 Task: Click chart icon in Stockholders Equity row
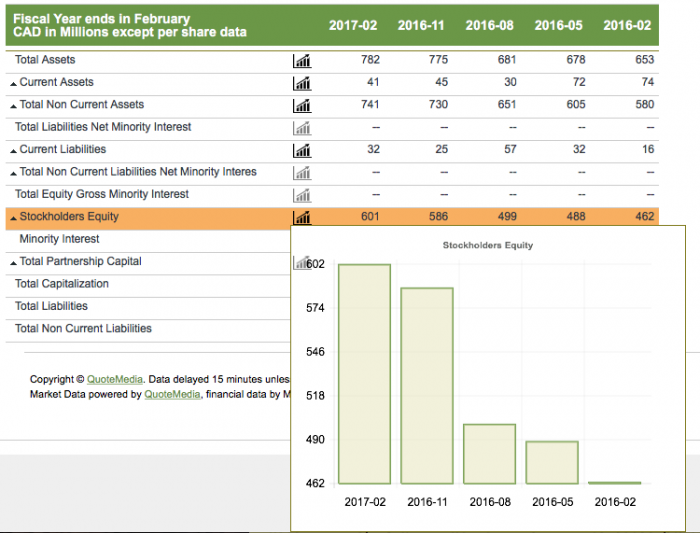pyautogui.click(x=301, y=217)
